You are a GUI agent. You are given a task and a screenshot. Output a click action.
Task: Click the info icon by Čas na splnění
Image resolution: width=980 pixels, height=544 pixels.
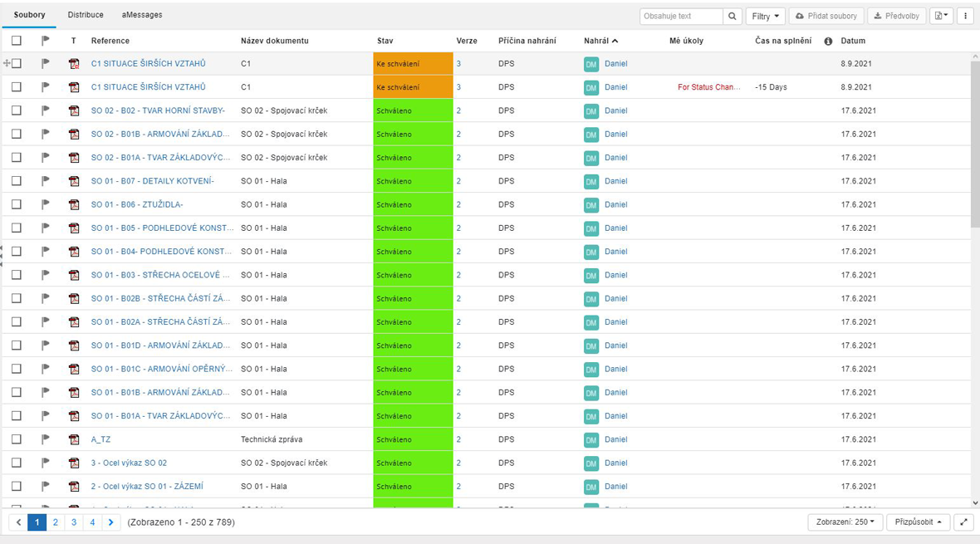(x=828, y=42)
